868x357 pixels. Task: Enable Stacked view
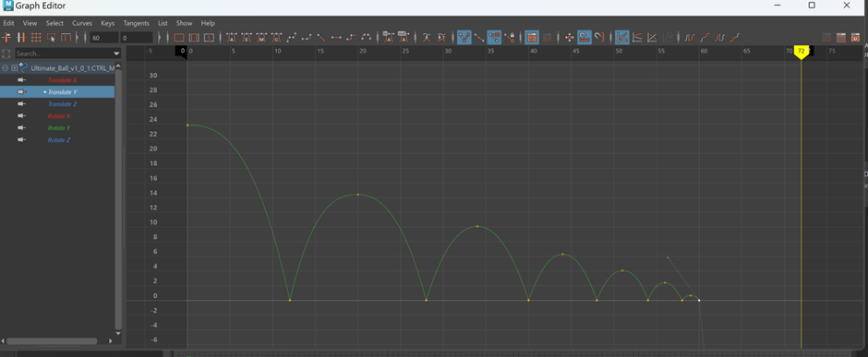(x=637, y=38)
